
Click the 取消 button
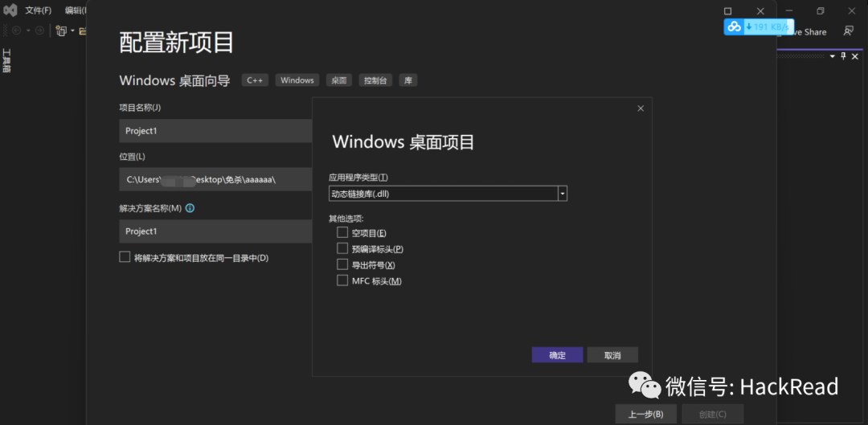(x=612, y=355)
